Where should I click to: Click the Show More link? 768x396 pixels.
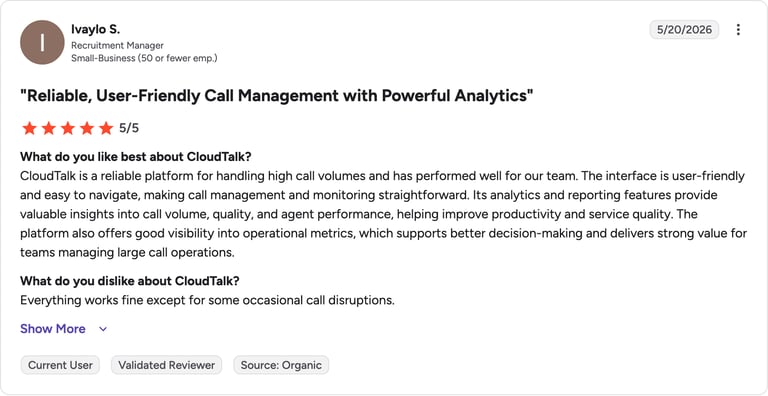click(53, 329)
